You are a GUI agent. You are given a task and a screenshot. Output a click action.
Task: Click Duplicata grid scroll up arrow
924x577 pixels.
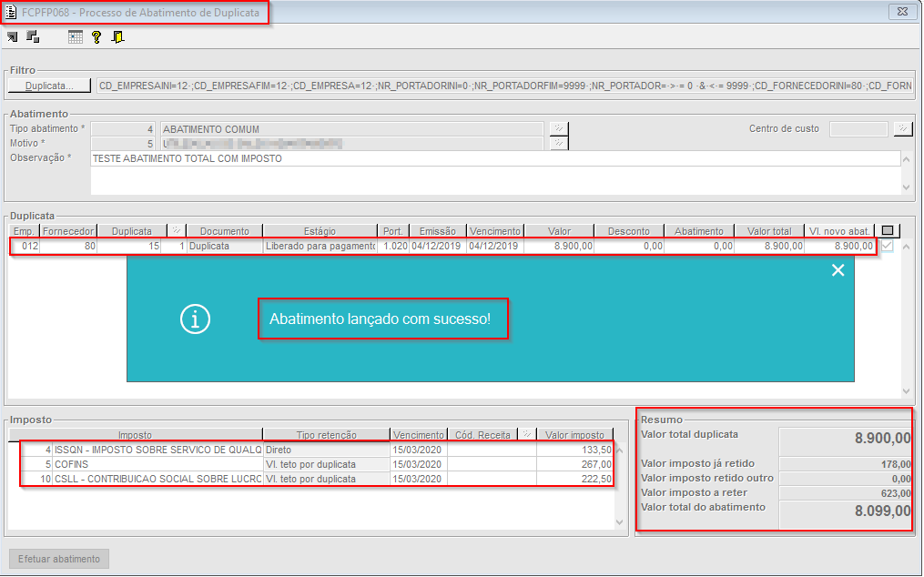[x=907, y=247]
